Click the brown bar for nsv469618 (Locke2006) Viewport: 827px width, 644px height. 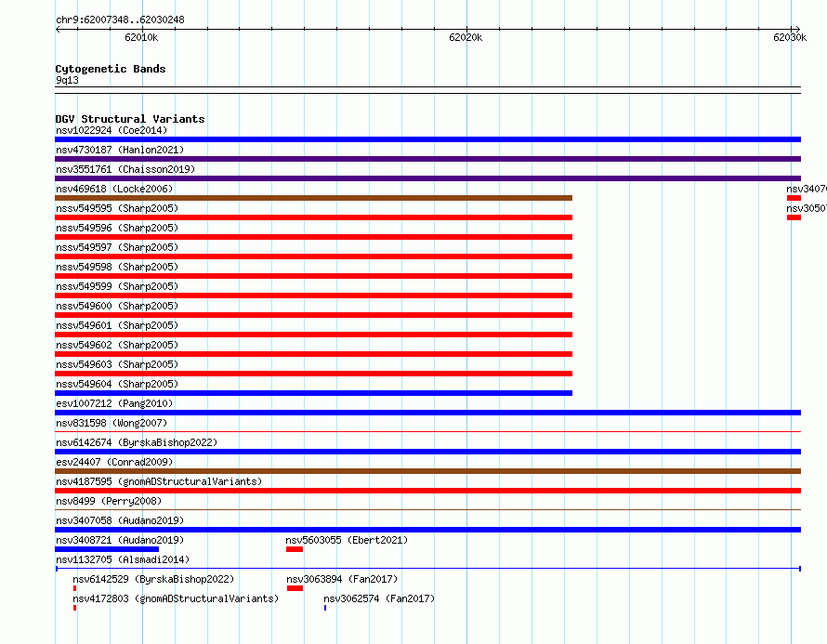point(314,198)
